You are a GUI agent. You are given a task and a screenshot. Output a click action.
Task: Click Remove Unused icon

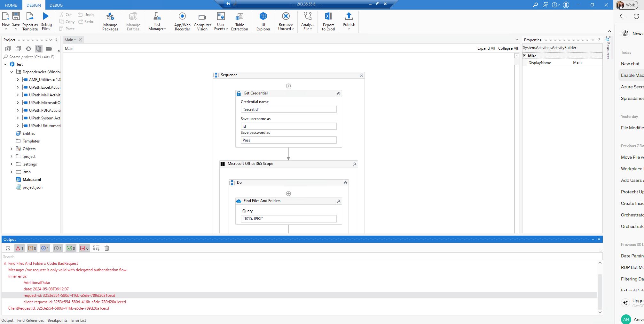(x=286, y=16)
